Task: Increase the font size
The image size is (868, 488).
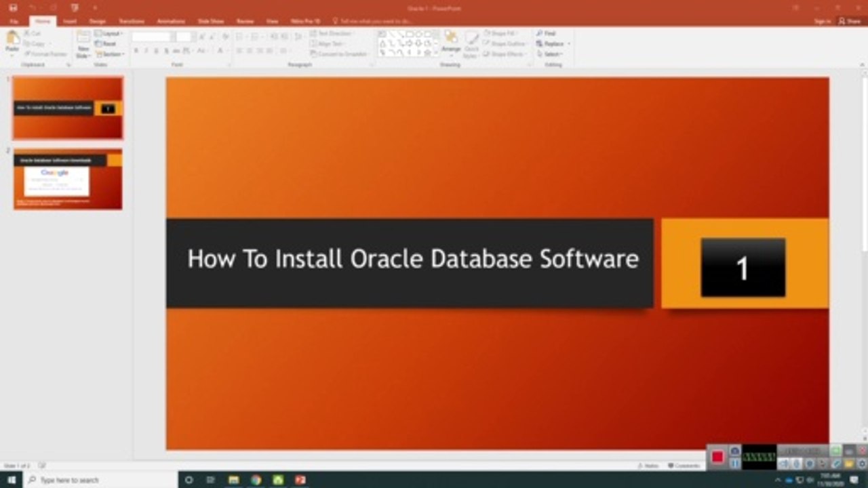Action: pos(201,37)
